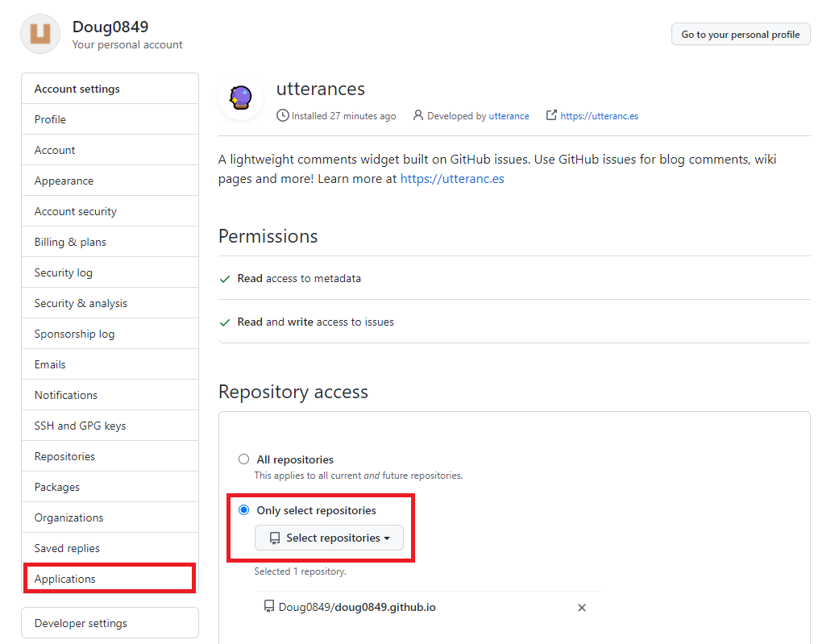
Task: Click the clock icon near Installed time
Action: tap(282, 115)
